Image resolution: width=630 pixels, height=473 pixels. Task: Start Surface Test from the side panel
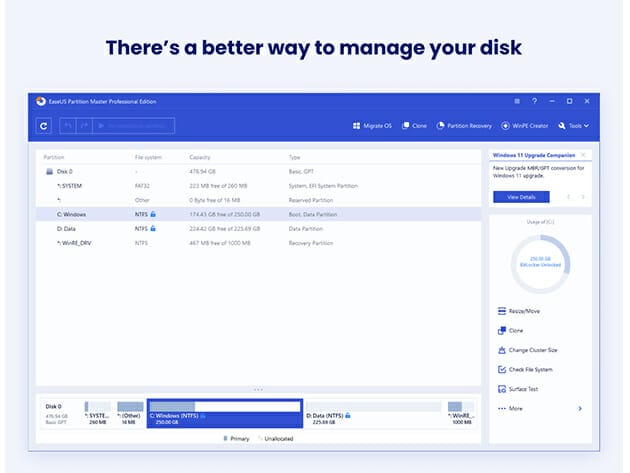click(x=522, y=389)
